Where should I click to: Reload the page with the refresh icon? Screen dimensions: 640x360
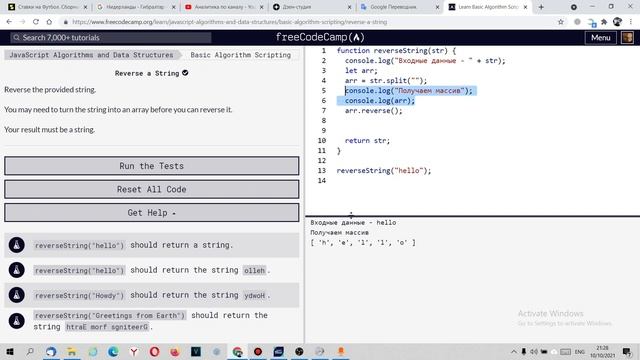pyautogui.click(x=36, y=22)
